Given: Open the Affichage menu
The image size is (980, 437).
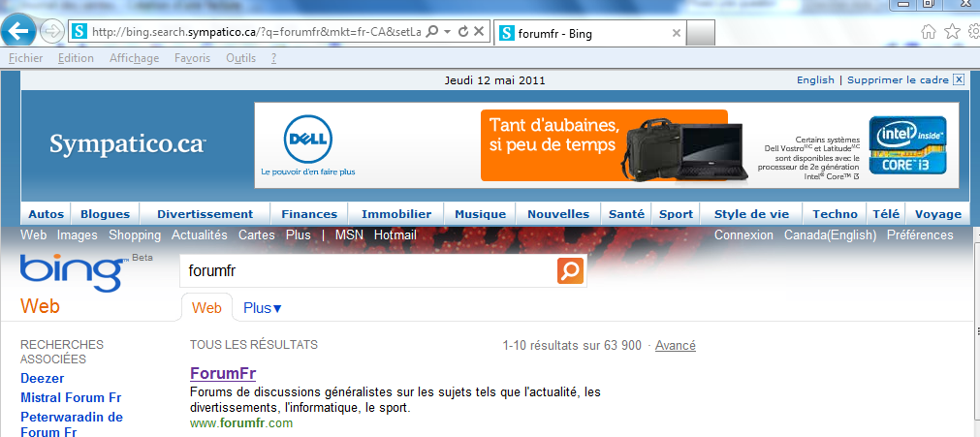Looking at the screenshot, I should point(135,58).
